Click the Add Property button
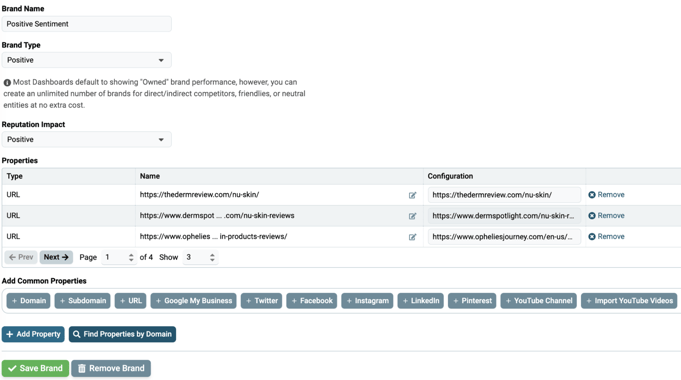This screenshot has height=380, width=681. [33, 334]
